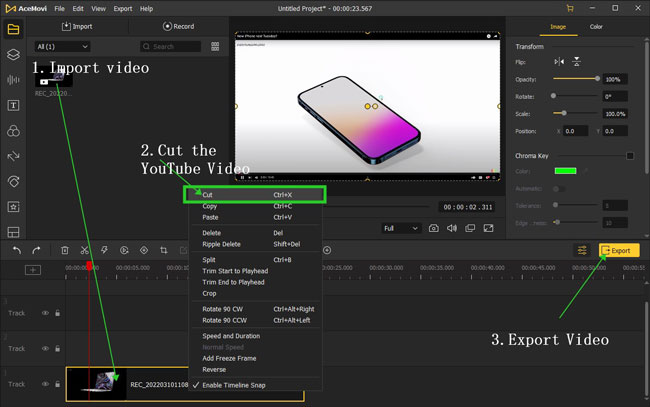This screenshot has height=407, width=650.
Task: Click the horizontal Flip icon
Action: click(559, 62)
